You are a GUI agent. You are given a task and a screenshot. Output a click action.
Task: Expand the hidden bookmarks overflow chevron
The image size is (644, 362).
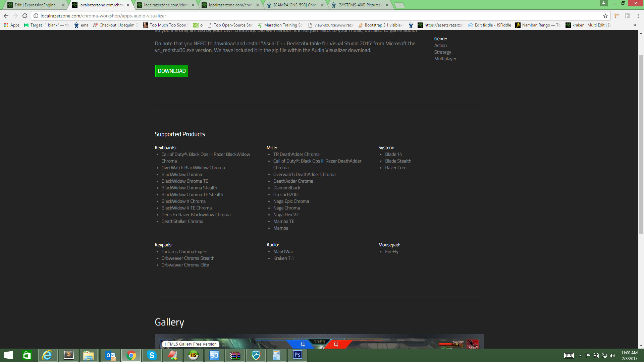pos(635,25)
